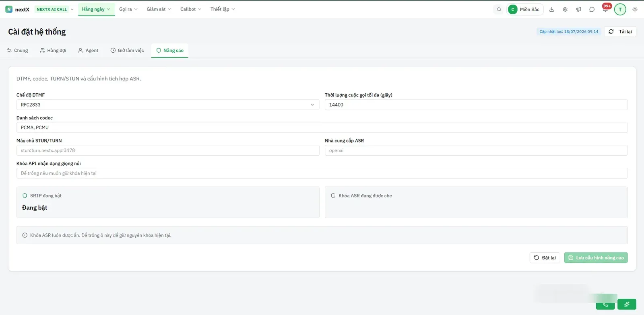Focus the Thời lượng cuộc gọi tối đa field

476,105
